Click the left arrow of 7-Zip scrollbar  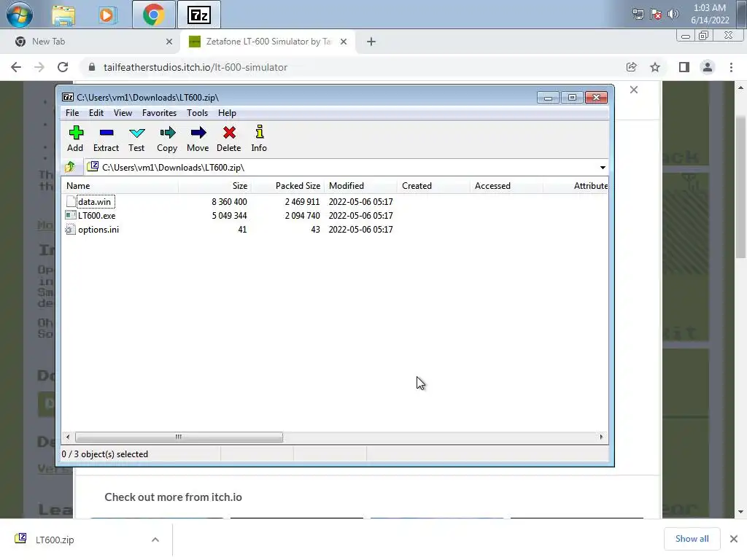pyautogui.click(x=68, y=437)
